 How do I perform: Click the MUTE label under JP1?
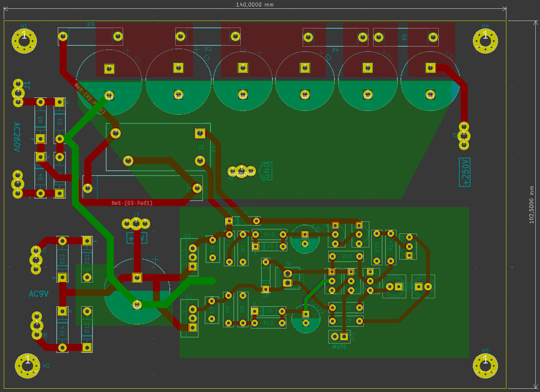339,347
